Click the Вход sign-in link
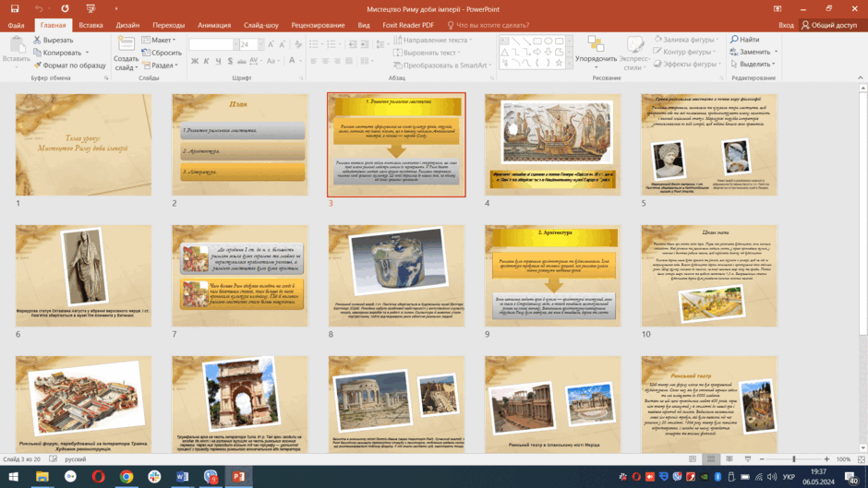 (786, 25)
